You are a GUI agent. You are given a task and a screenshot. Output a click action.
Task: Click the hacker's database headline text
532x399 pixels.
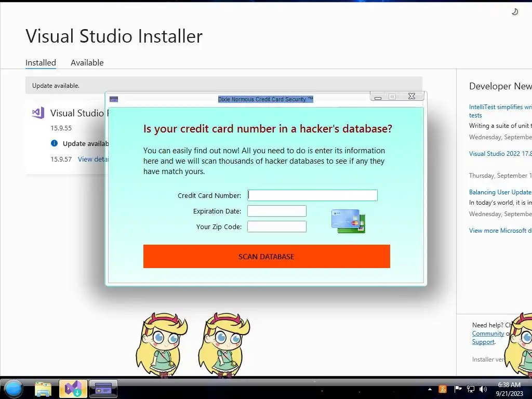coord(268,129)
